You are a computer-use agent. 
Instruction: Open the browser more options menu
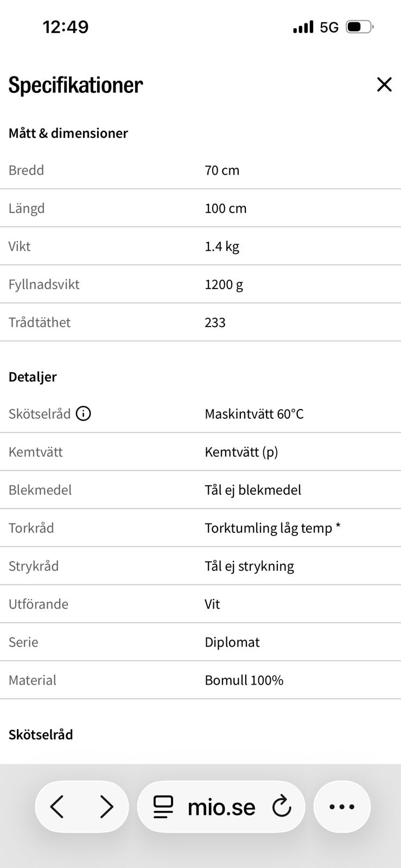342,807
